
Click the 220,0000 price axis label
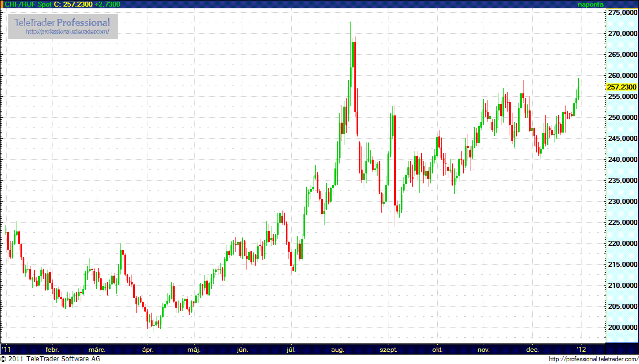click(x=622, y=244)
